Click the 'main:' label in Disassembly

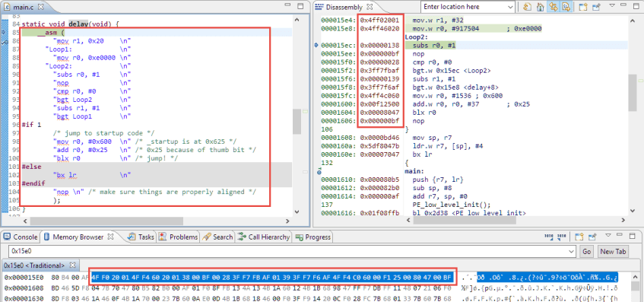point(414,171)
